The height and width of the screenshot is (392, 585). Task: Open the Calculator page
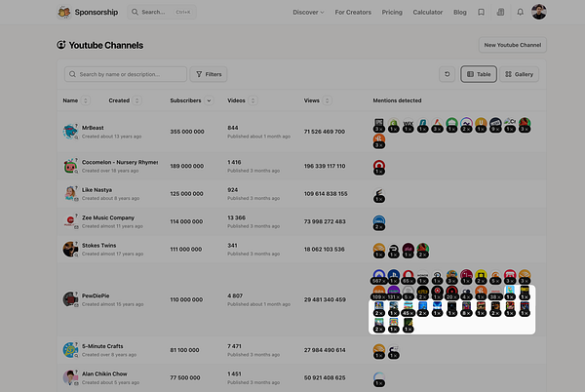(428, 13)
